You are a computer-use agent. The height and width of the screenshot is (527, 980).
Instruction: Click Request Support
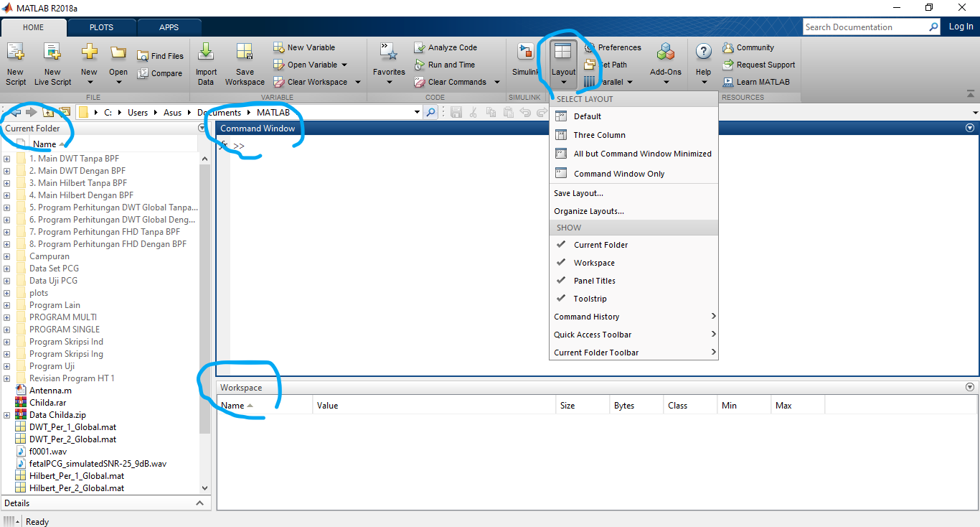click(x=758, y=65)
